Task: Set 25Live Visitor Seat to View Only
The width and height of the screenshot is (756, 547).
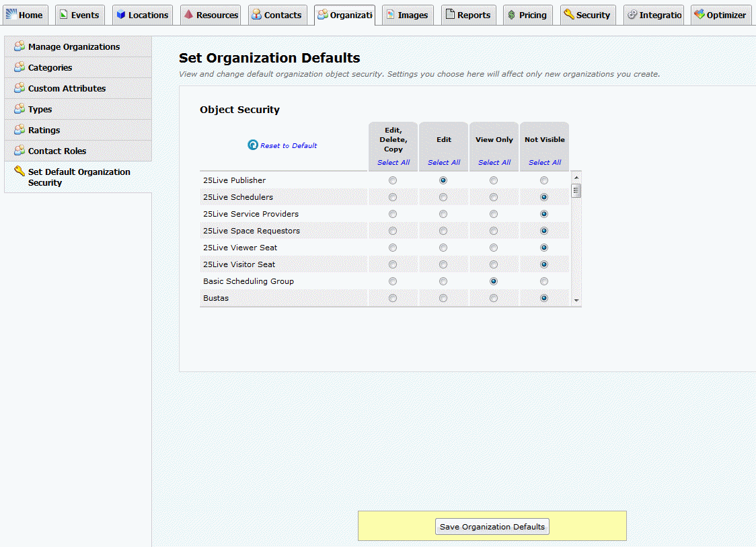Action: [494, 264]
